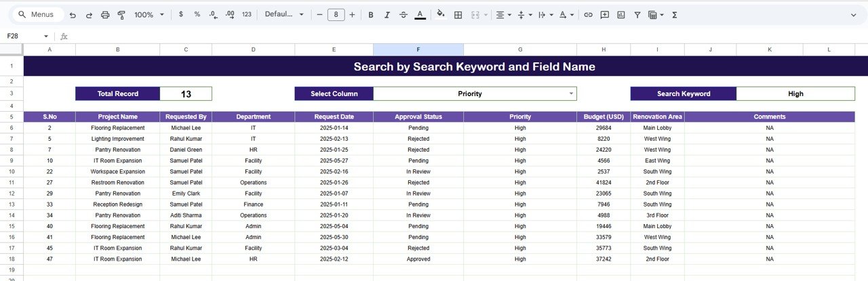Open the 100% zoom dropdown
This screenshot has height=281, width=868.
148,14
